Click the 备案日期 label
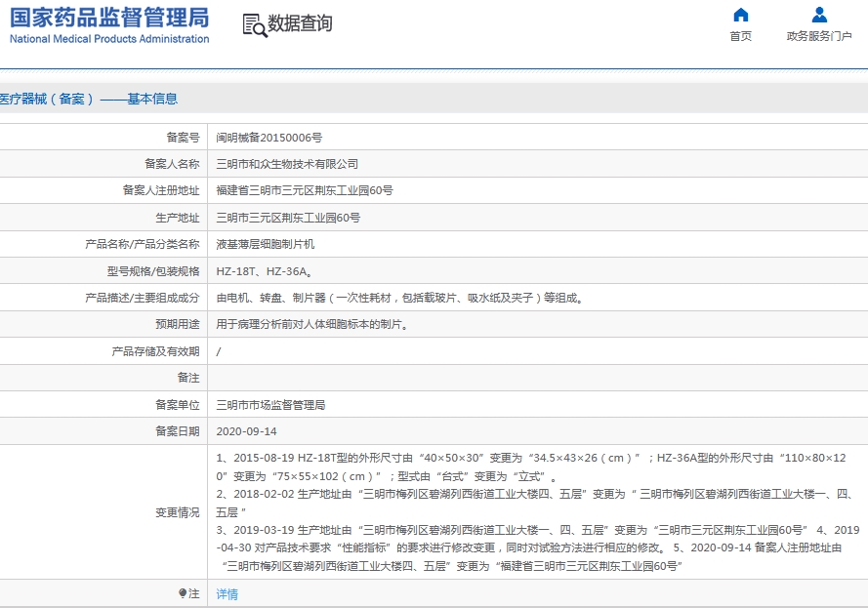The width and height of the screenshot is (868, 608). [177, 431]
